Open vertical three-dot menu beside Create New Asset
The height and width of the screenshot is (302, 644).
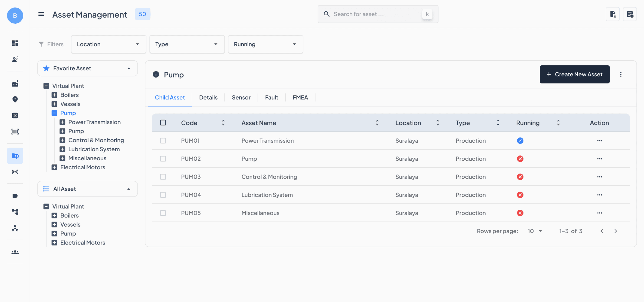click(621, 74)
